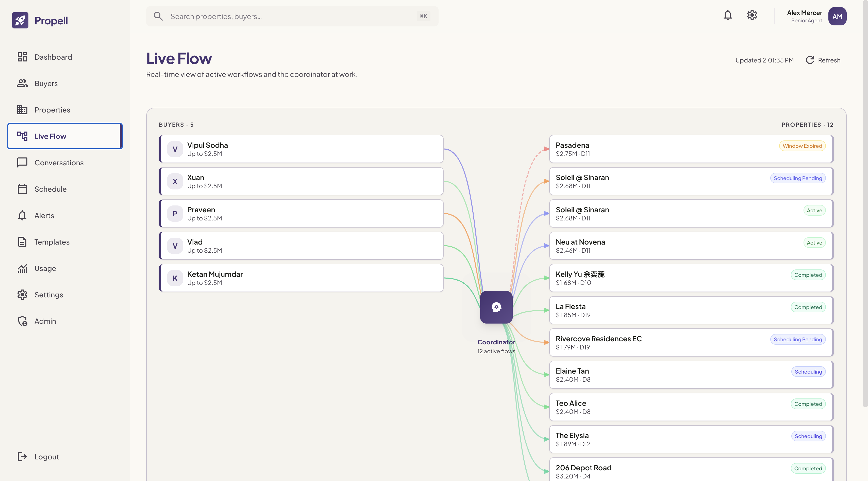Click the search magnifier icon
The height and width of the screenshot is (481, 868).
click(158, 16)
